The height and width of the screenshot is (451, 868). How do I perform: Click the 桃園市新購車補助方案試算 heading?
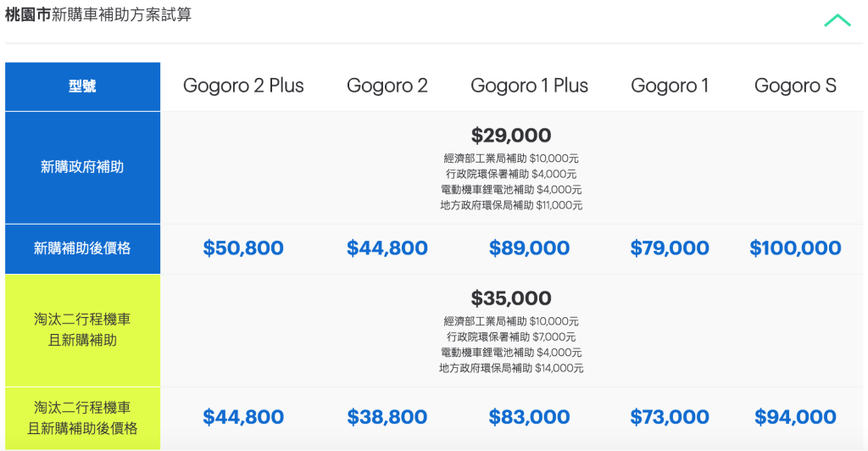(x=98, y=15)
